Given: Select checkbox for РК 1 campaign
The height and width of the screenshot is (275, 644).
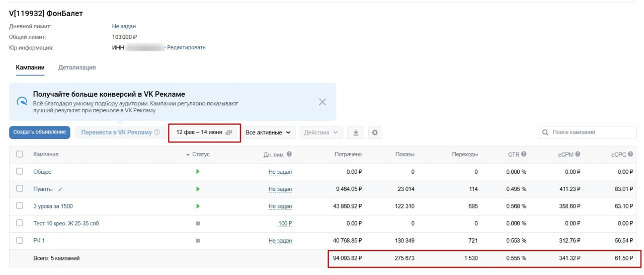Looking at the screenshot, I should point(20,241).
